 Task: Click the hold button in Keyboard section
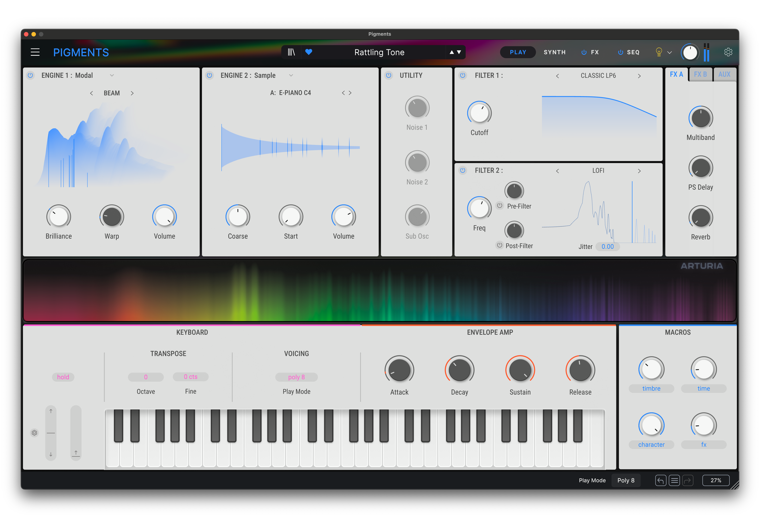(63, 377)
